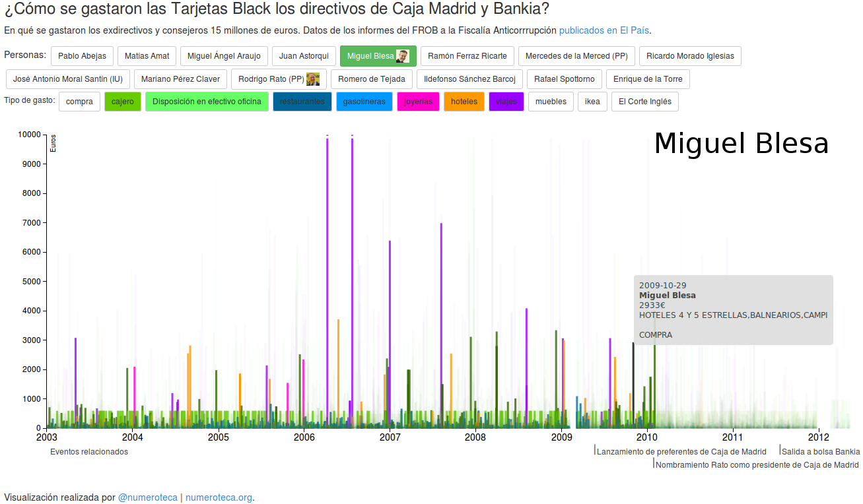Screen dimensions: 863x504
Task: Open the @numeroteca Twitter link
Action: (x=147, y=497)
